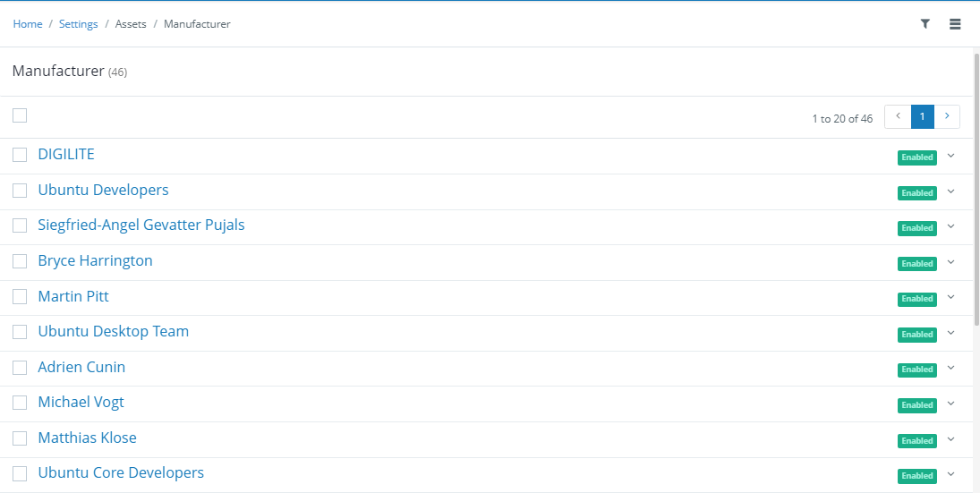Open the Ubuntu Desktop Team manufacturer
This screenshot has width=980, height=493.
(113, 331)
